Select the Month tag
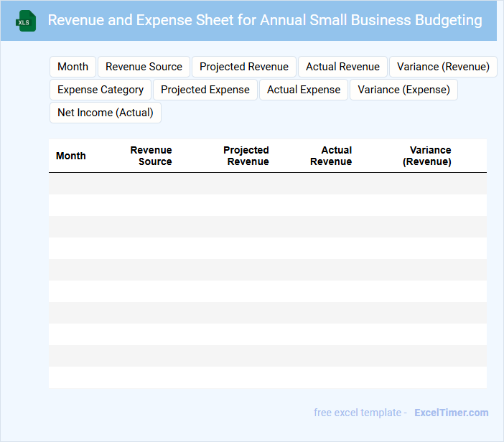The image size is (504, 442). pyautogui.click(x=73, y=67)
